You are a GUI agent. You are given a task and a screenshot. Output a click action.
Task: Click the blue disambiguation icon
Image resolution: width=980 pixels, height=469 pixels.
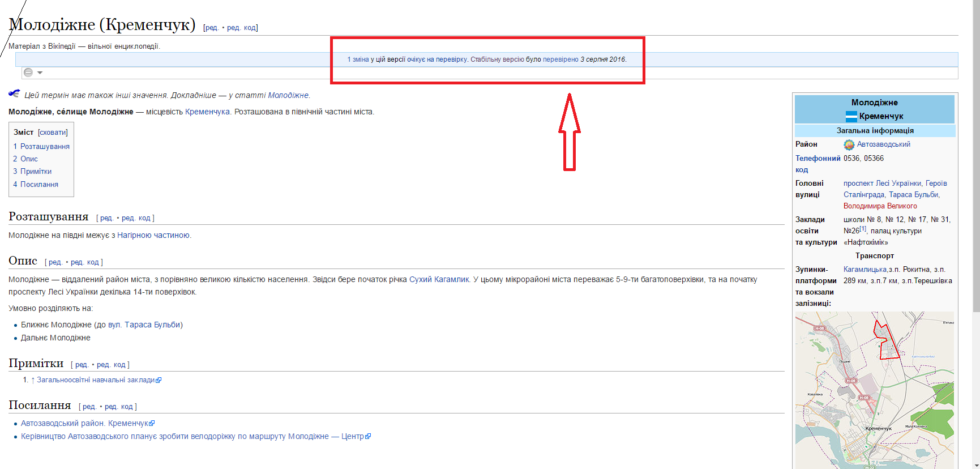tap(14, 94)
